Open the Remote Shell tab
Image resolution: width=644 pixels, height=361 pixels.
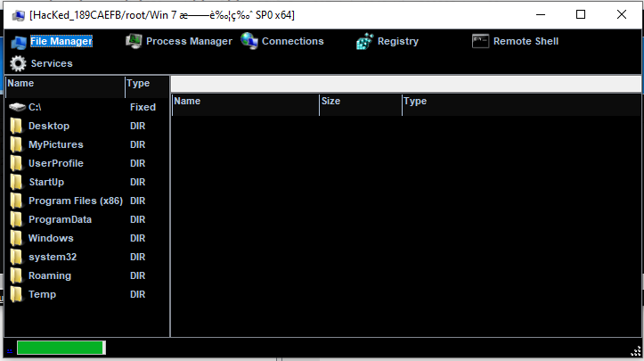click(x=526, y=41)
